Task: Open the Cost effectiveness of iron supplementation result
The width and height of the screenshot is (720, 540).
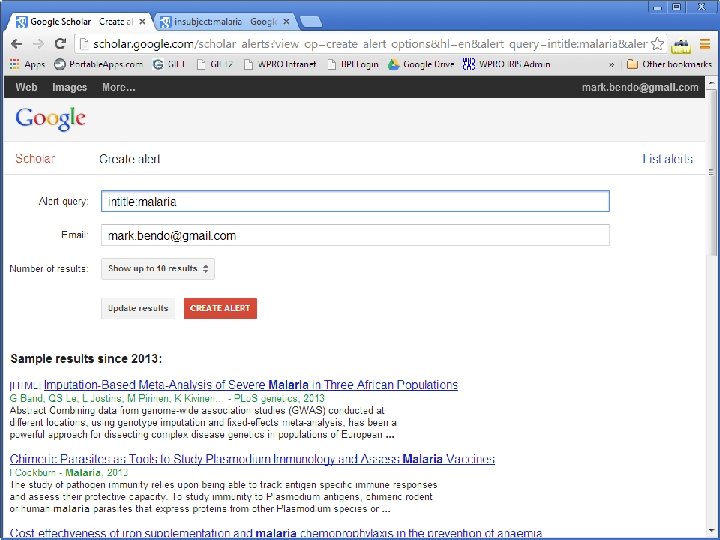Action: pyautogui.click(x=276, y=533)
